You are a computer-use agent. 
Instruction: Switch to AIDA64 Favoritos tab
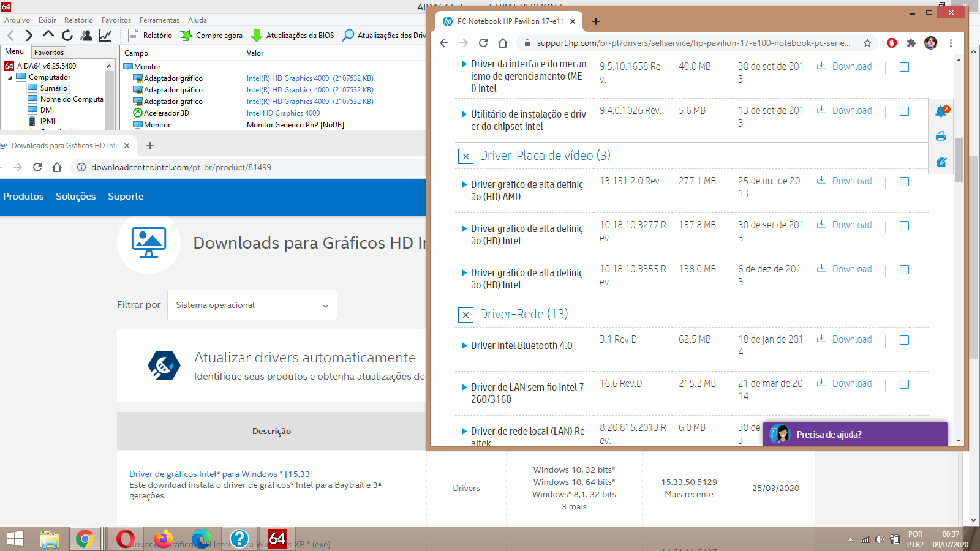click(x=49, y=53)
